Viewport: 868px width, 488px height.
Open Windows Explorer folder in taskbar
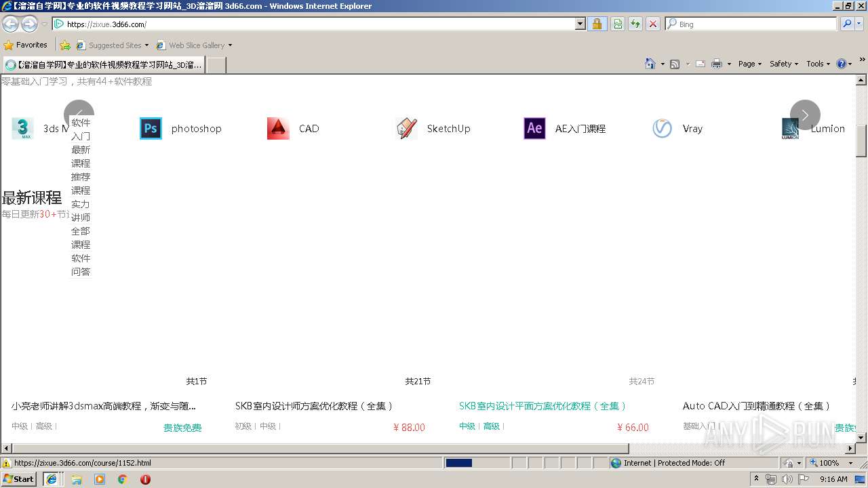(x=77, y=479)
